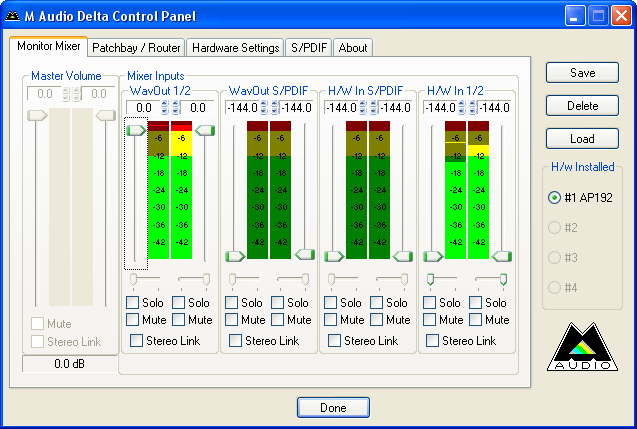Click the Load button

(582, 139)
